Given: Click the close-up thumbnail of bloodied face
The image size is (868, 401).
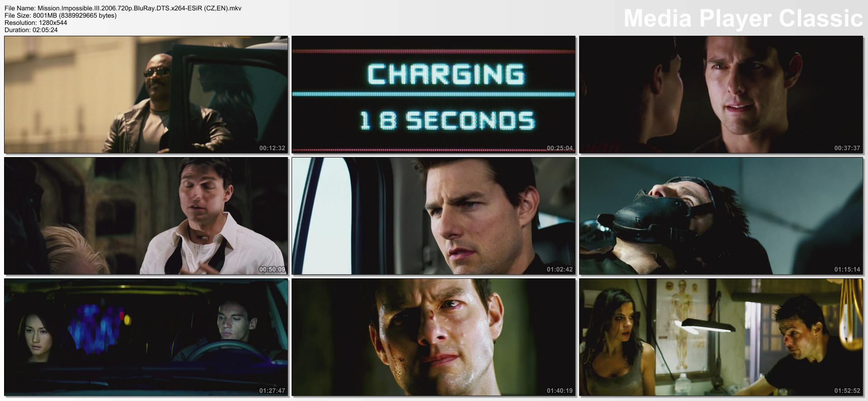Looking at the screenshot, I should 434,337.
